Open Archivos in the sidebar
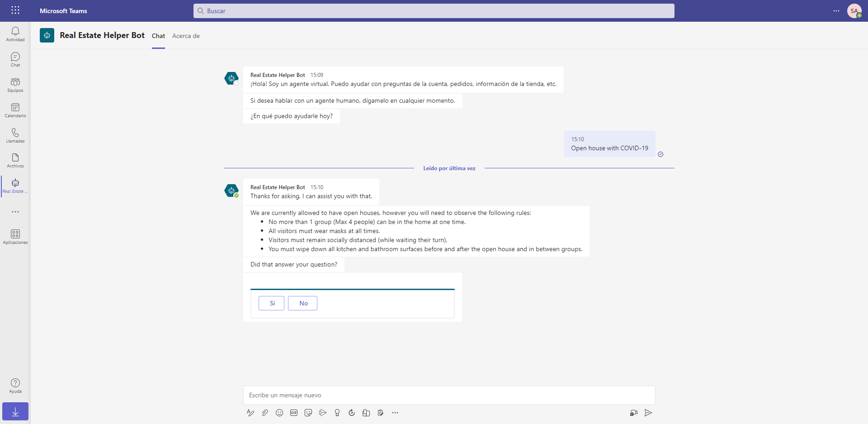The height and width of the screenshot is (424, 868). pyautogui.click(x=15, y=160)
